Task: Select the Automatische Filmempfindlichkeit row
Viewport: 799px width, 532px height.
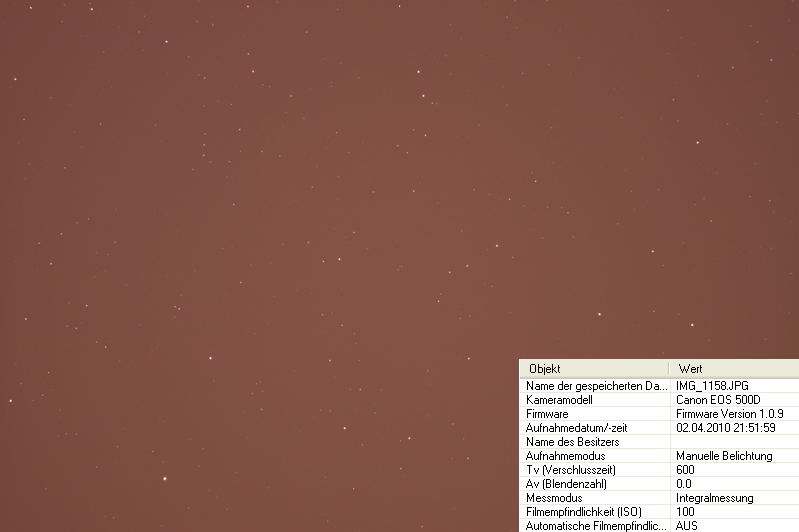Action: [x=593, y=525]
